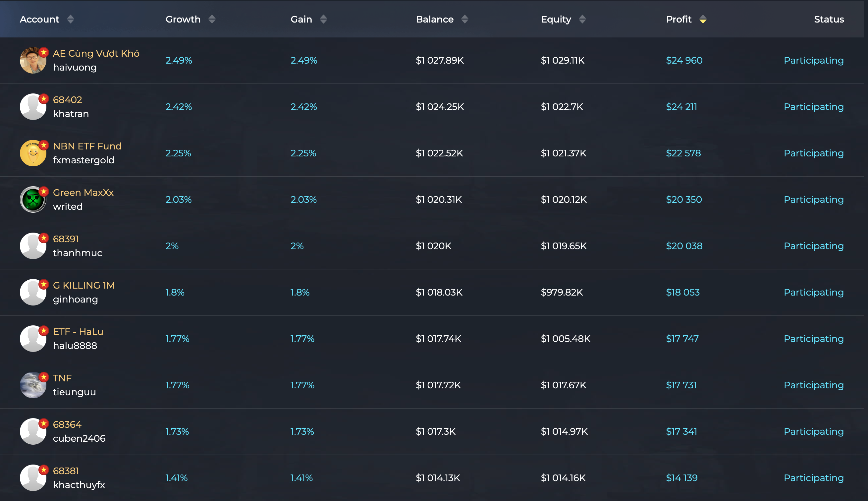Image resolution: width=868 pixels, height=501 pixels.
Task: Open khacthuyfx's default avatar
Action: (33, 478)
